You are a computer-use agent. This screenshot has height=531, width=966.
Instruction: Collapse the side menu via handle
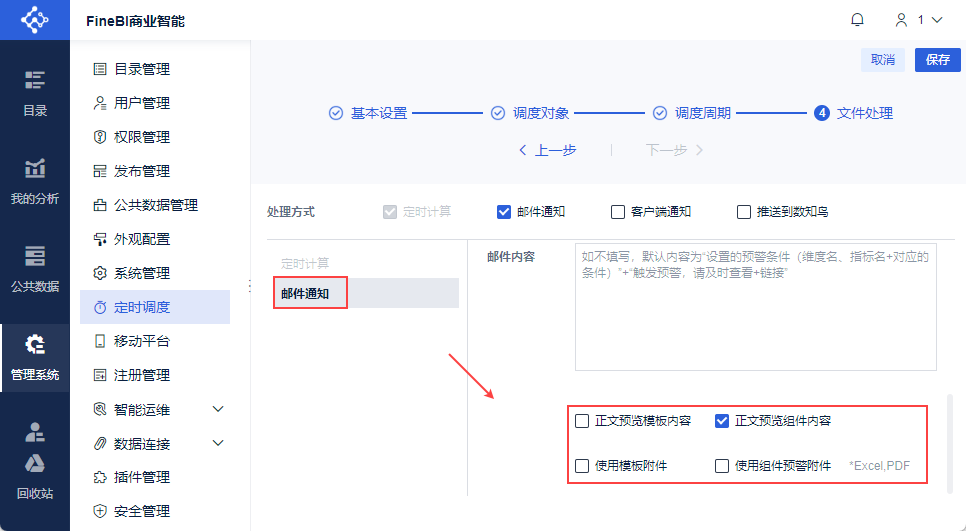click(x=250, y=286)
